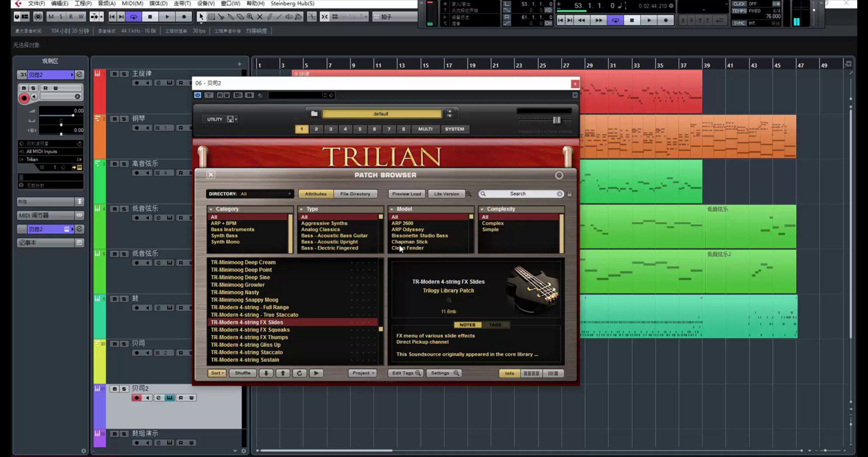
Task: Toggle the CLICK metronome button
Action: coord(739,4)
